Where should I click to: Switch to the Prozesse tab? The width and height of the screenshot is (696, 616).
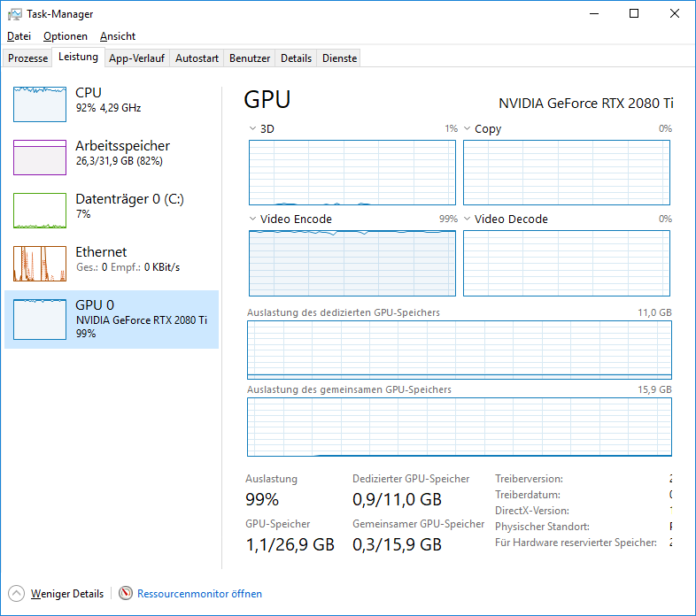coord(28,58)
